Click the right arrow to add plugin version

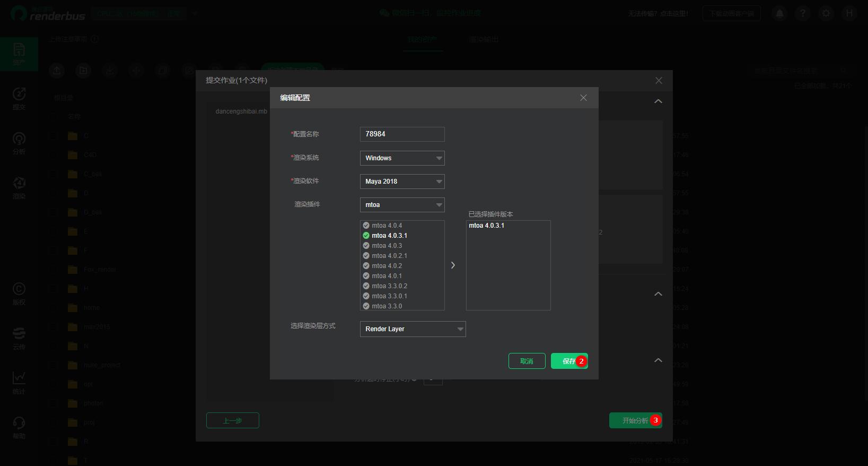click(x=453, y=265)
